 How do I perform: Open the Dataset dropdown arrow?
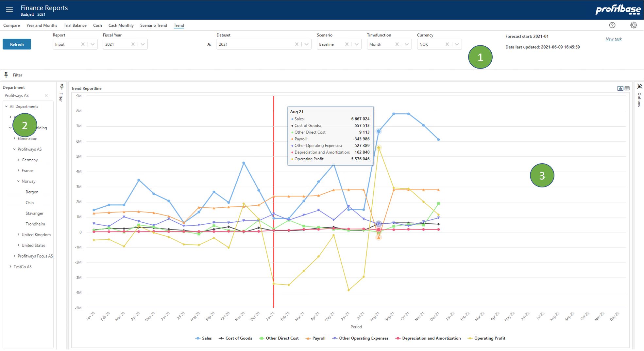point(306,44)
